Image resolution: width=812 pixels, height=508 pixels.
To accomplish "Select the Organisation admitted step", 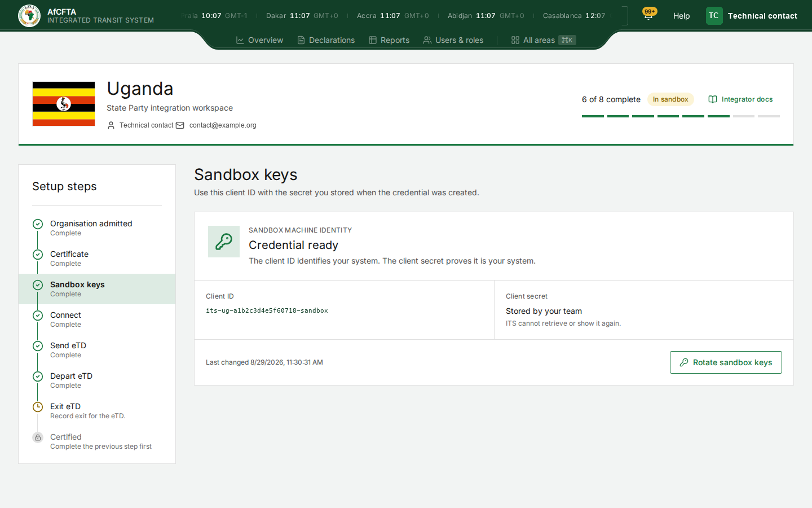I will click(97, 228).
